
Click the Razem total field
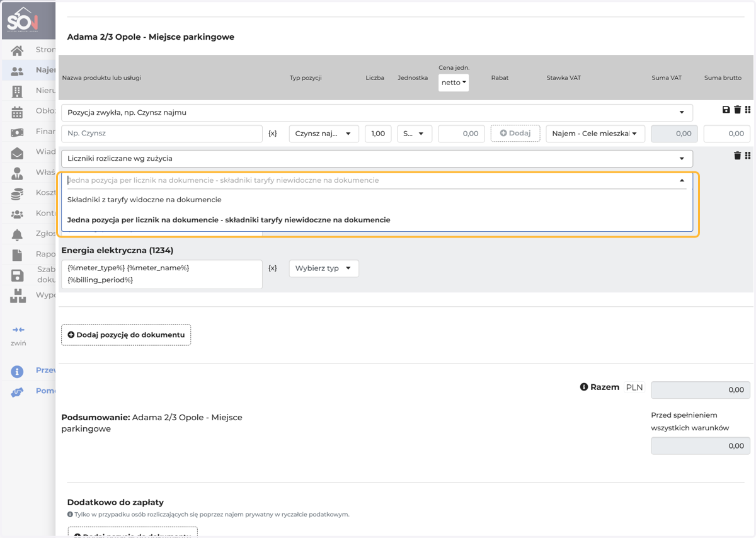tap(701, 390)
